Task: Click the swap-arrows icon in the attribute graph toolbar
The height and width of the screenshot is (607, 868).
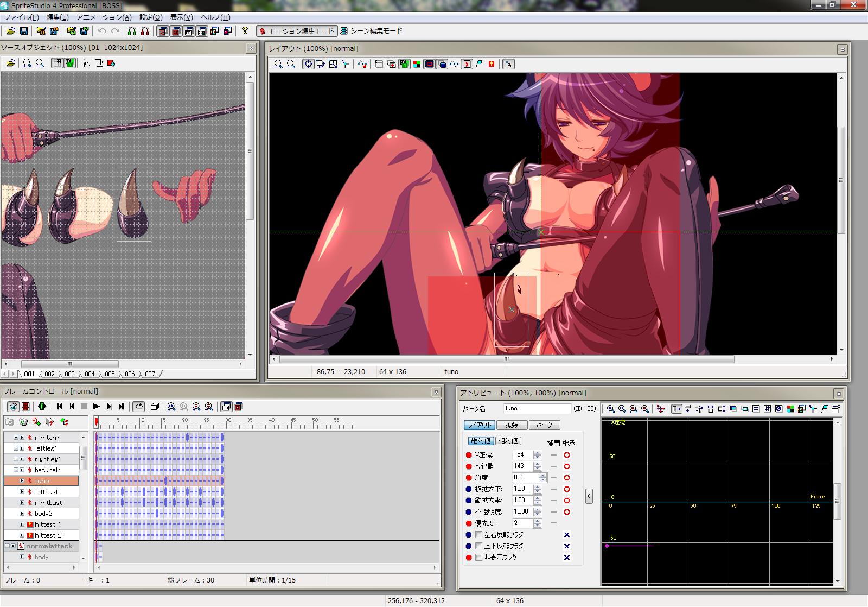Action: pyautogui.click(x=756, y=409)
